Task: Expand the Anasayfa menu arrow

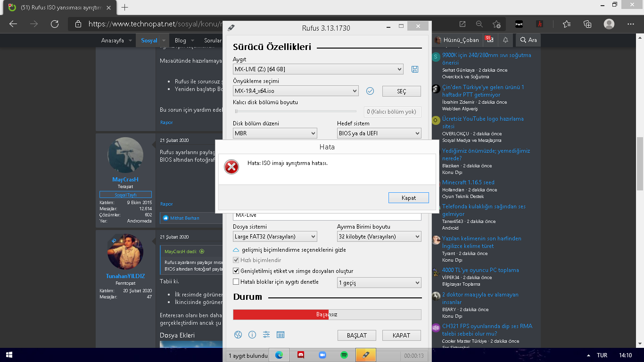Action: pyautogui.click(x=130, y=41)
